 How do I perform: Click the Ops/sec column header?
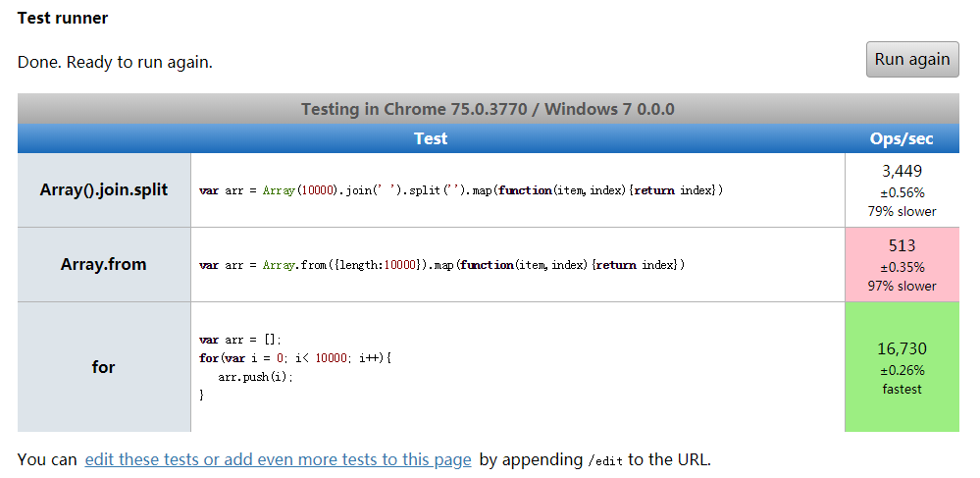pos(902,138)
